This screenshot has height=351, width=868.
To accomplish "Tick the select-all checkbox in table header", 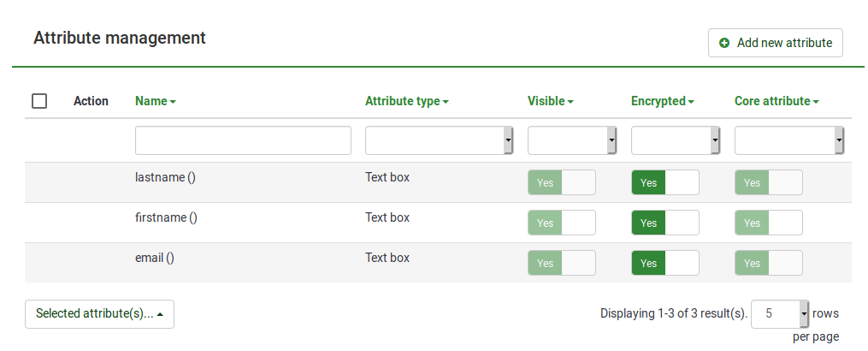I will tap(39, 101).
